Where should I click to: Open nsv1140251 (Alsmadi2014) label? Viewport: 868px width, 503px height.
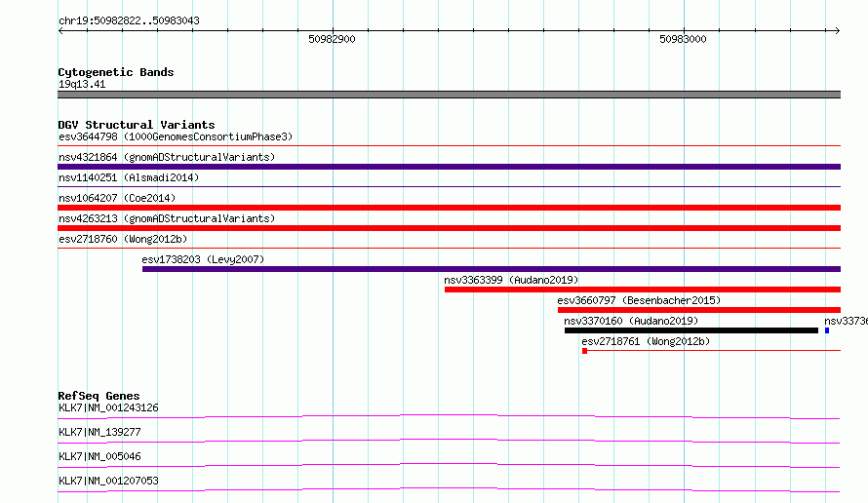tap(129, 177)
